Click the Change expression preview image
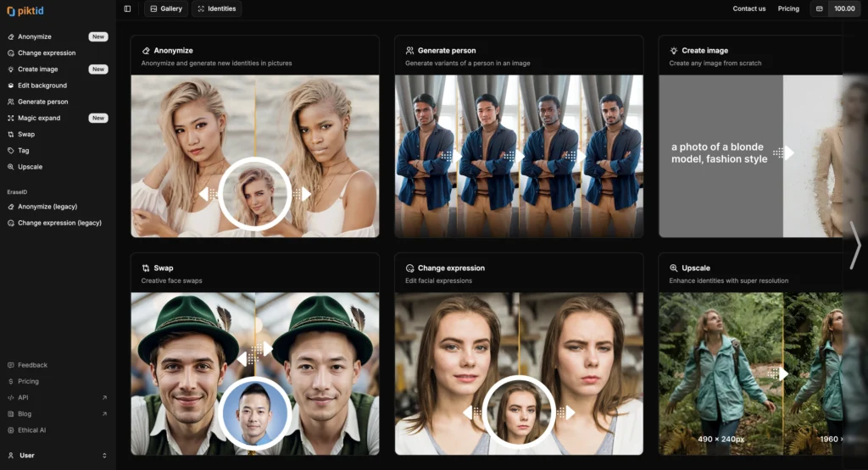Image resolution: width=868 pixels, height=470 pixels. pos(519,373)
